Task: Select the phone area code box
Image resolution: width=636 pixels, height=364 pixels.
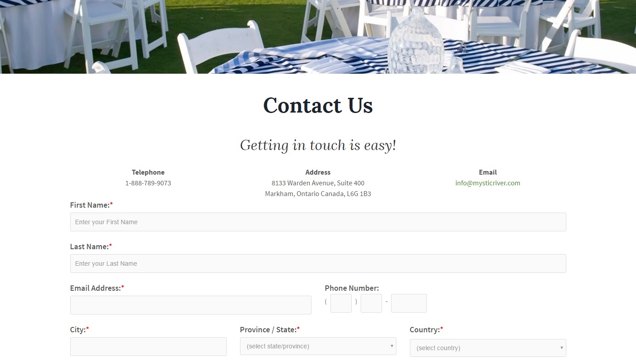Action: [341, 303]
